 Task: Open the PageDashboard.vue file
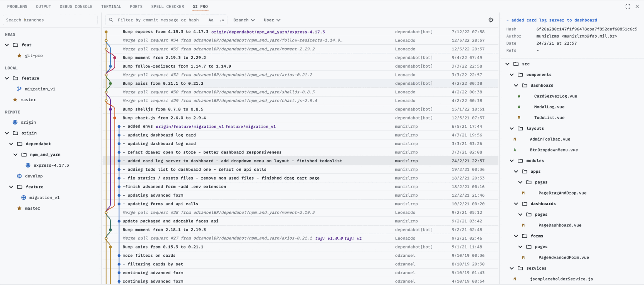tap(560, 225)
